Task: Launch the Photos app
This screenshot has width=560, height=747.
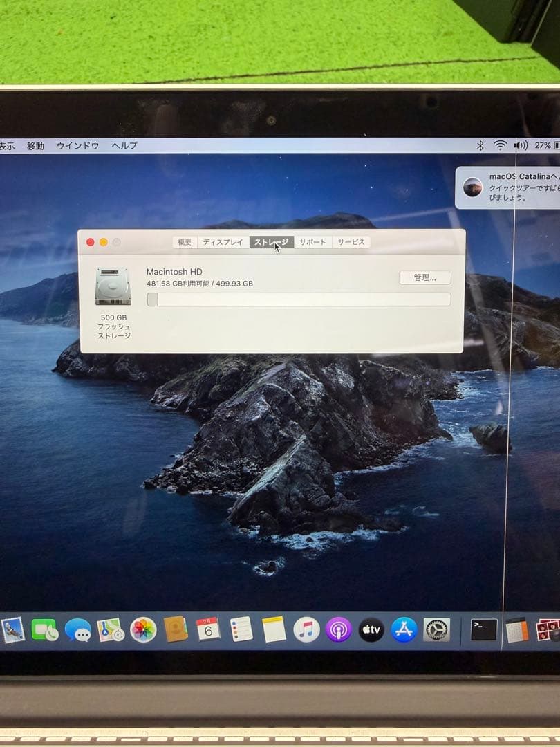Action: pos(143,630)
